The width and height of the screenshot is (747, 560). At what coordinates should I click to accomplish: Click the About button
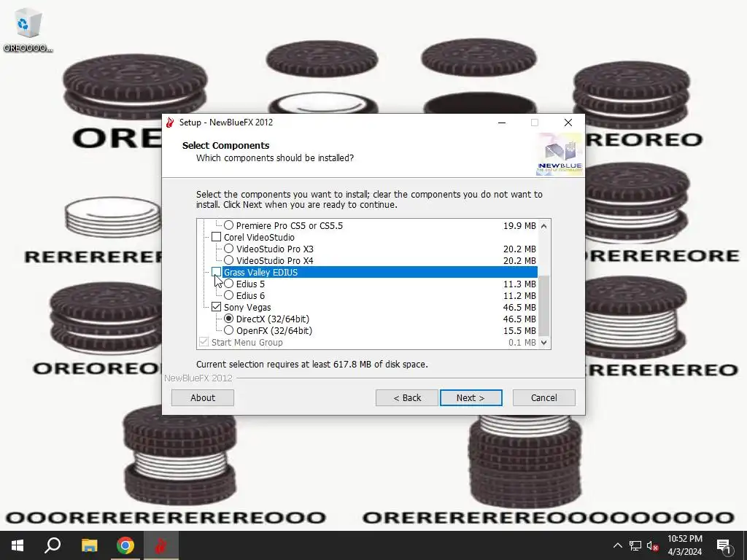click(203, 397)
